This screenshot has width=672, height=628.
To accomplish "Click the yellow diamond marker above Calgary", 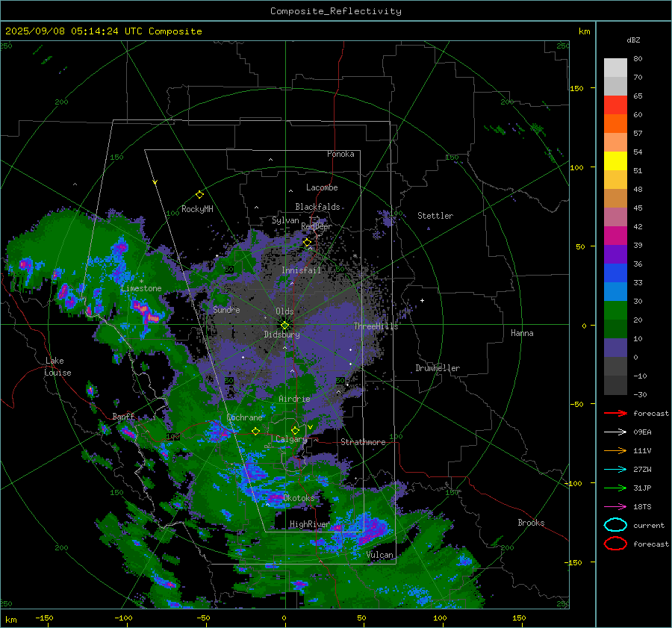I will pos(295,430).
